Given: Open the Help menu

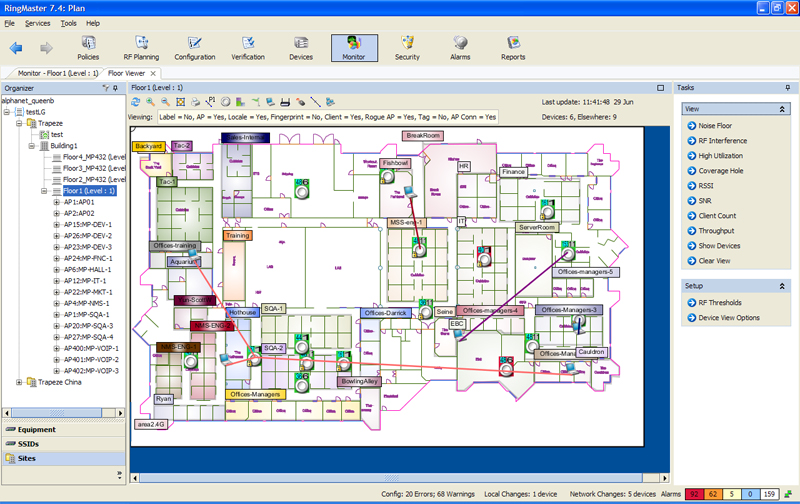Looking at the screenshot, I should [x=93, y=23].
